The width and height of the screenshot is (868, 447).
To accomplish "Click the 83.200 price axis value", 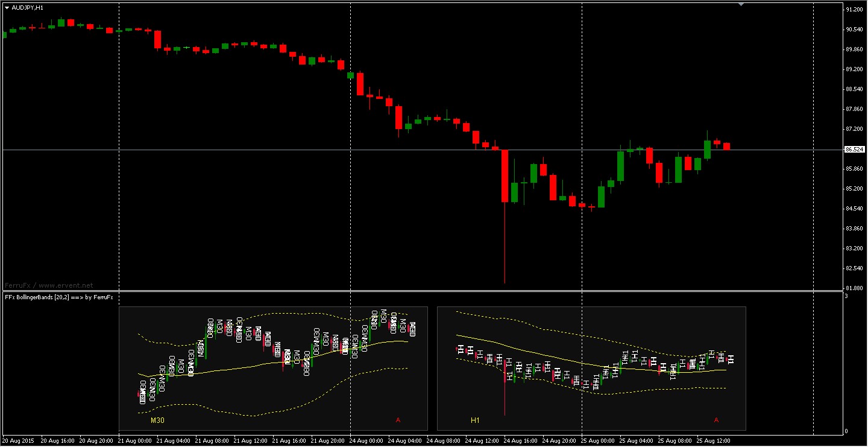I will [x=854, y=249].
